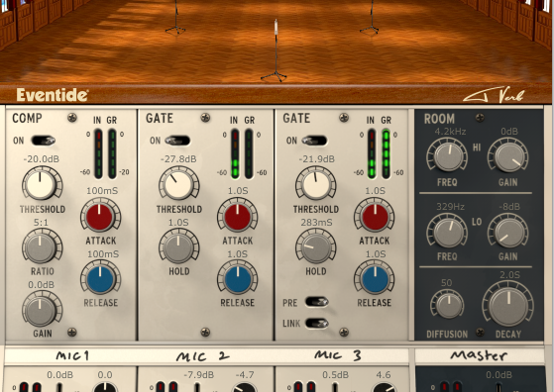554x392 pixels.
Task: Click the compressor THRESHOLD knob
Action: [x=42, y=184]
